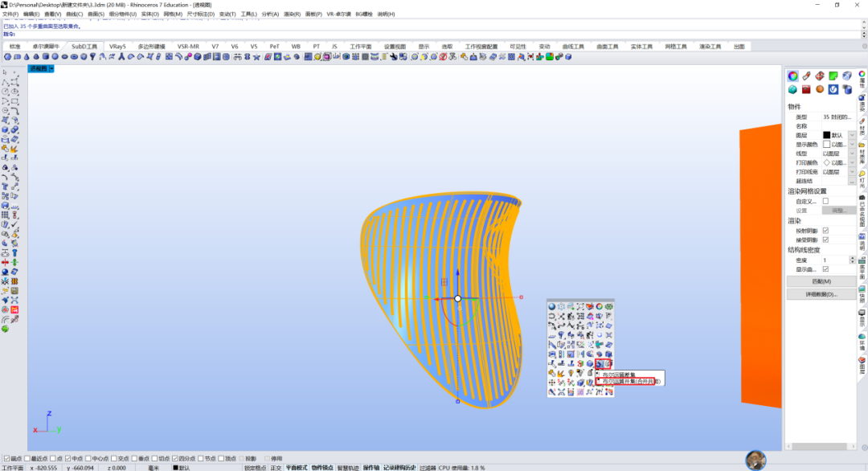Viewport: 868px width, 471px height.
Task: Click the green sticky-note icon in the properties panel
Action: pos(833,76)
